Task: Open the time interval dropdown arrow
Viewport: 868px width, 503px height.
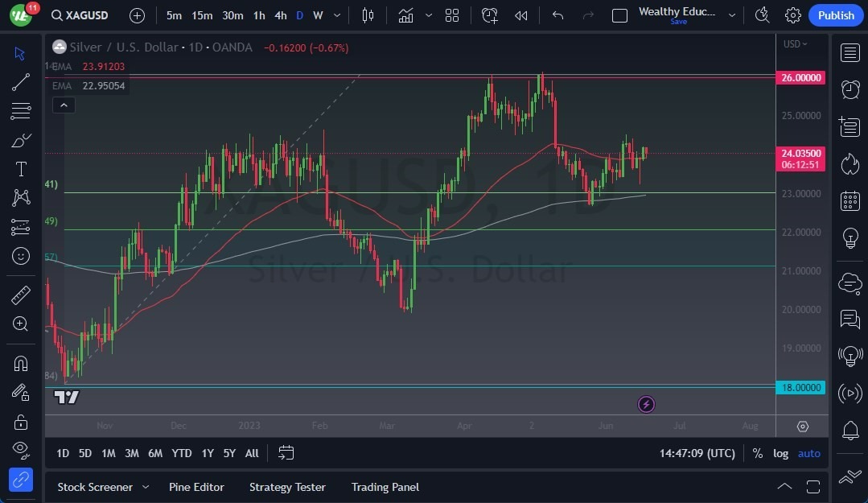Action: [x=336, y=15]
